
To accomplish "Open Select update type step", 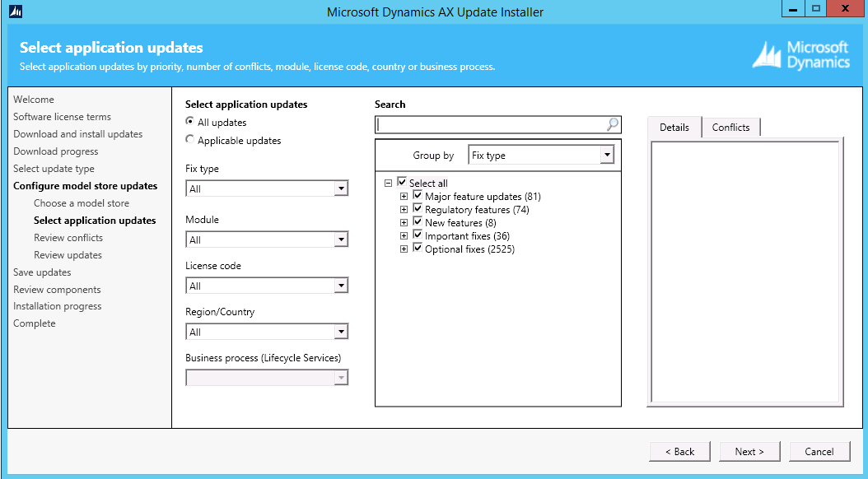I will 54,169.
